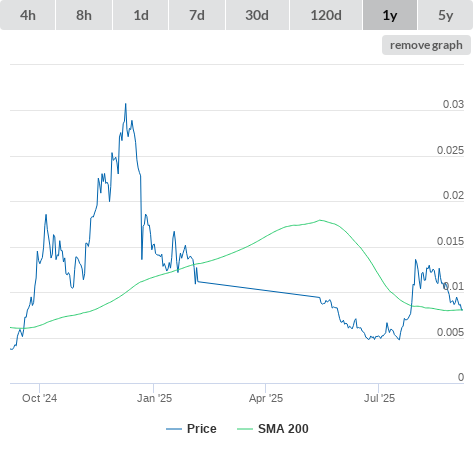Click the green SMA 200 line marker
Screen dimensions: 474x455
[245, 429]
